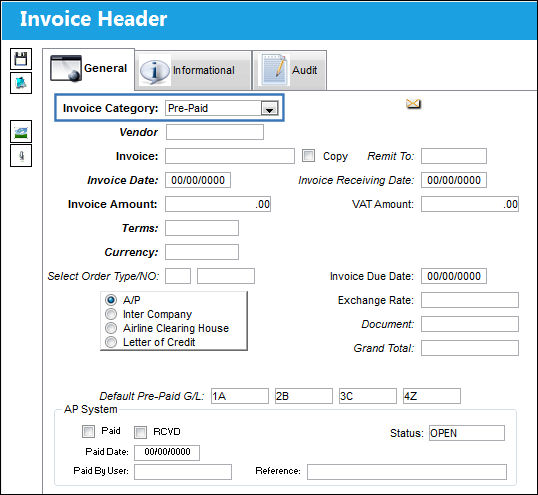Click the Invoice Due Date field
The height and width of the screenshot is (495, 538).
[x=454, y=276]
